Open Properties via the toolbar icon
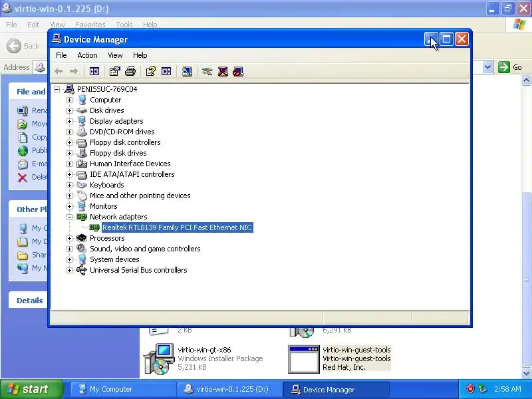This screenshot has width=532, height=399. click(114, 71)
